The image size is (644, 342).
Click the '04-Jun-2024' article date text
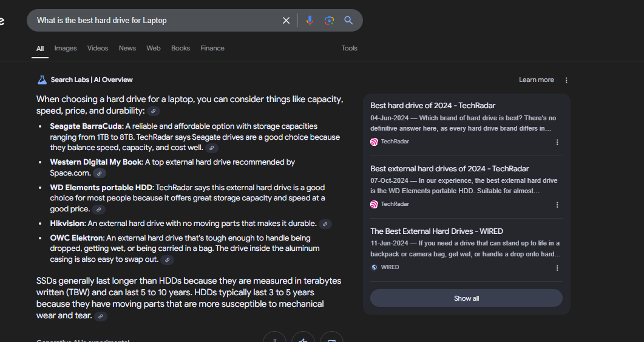389,118
